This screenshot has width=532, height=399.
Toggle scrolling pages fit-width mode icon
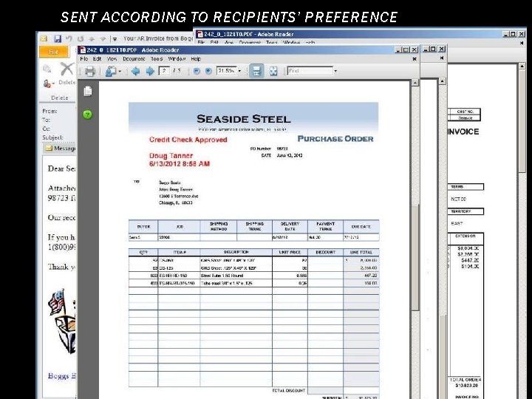(x=256, y=71)
